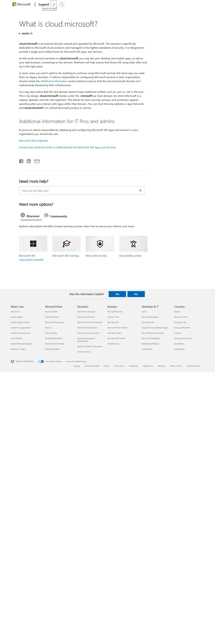The image size is (215, 644).
Task: Open Consumer Health Privacy link
Action: 76,361
